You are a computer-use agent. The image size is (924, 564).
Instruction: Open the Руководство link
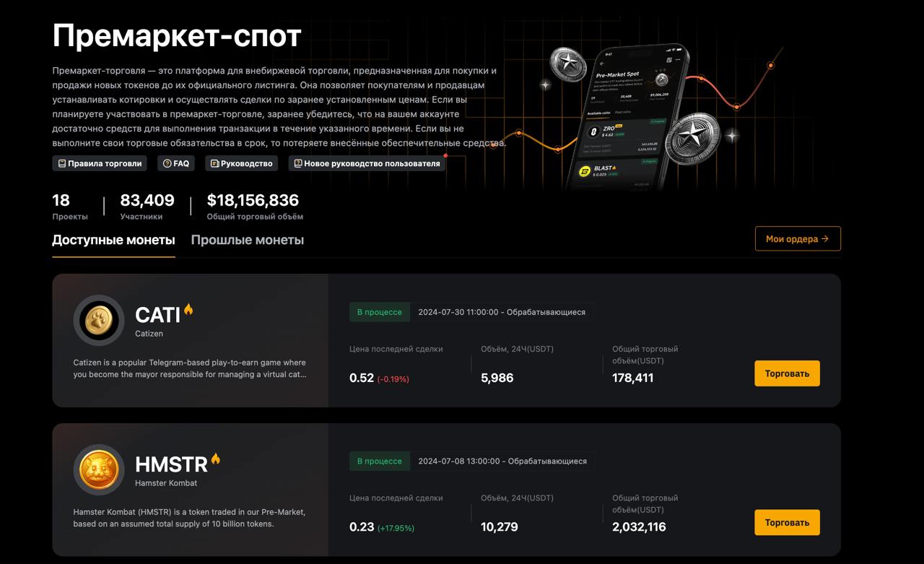click(247, 164)
